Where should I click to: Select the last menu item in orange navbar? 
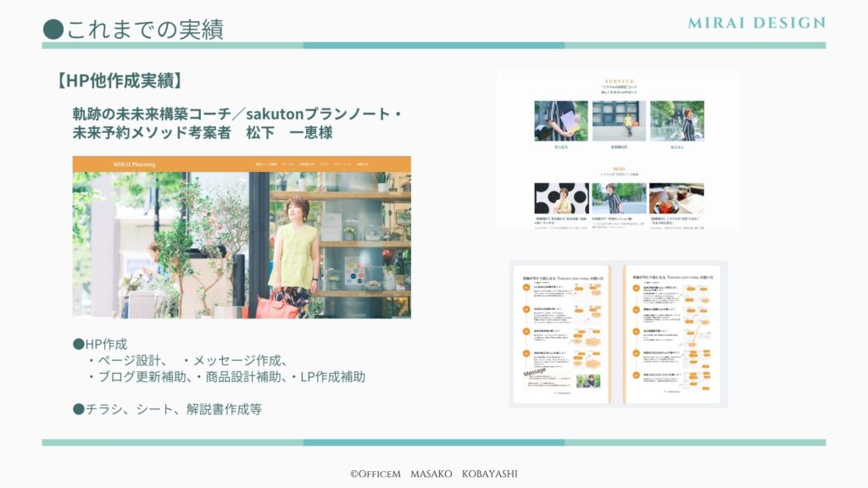[362, 164]
